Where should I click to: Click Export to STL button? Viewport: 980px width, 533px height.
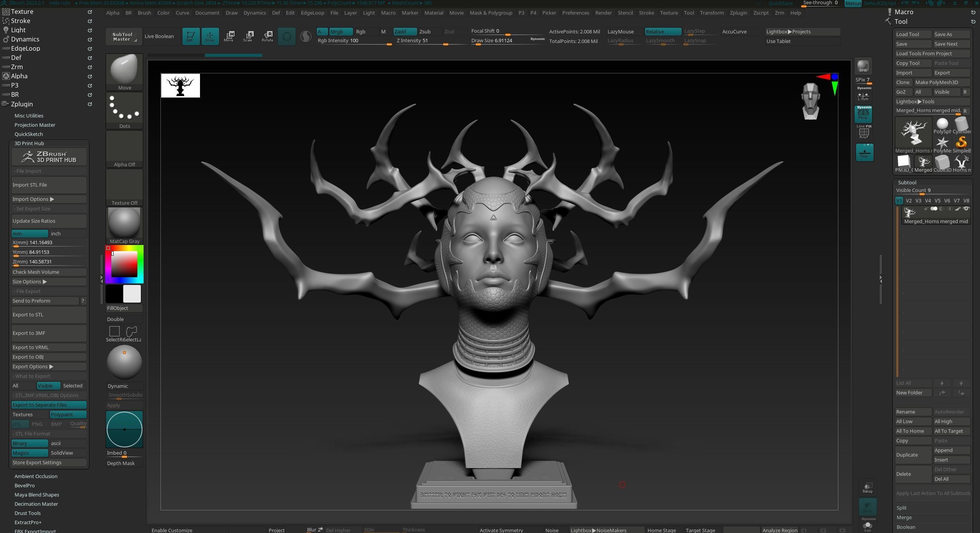click(49, 315)
